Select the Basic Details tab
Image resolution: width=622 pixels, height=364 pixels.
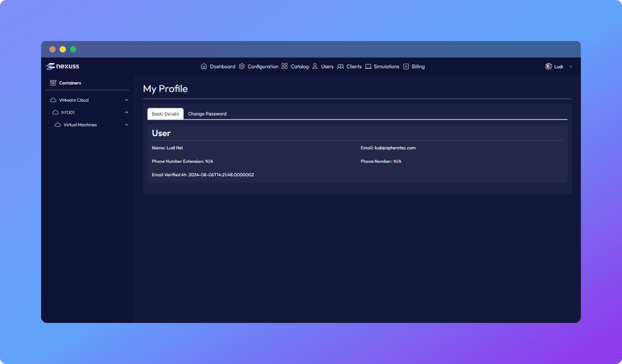click(166, 114)
